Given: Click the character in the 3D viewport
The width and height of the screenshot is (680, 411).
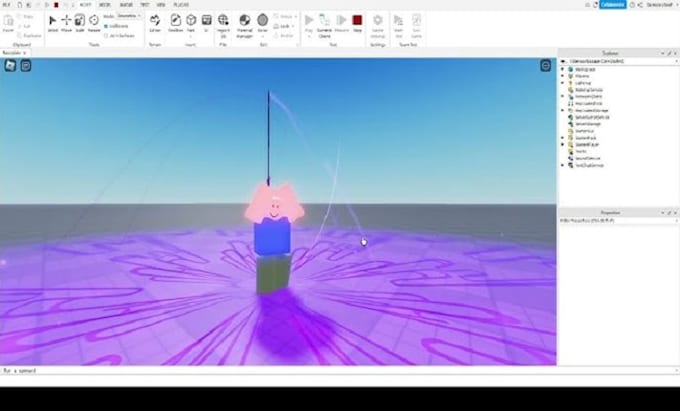Looking at the screenshot, I should click(273, 238).
